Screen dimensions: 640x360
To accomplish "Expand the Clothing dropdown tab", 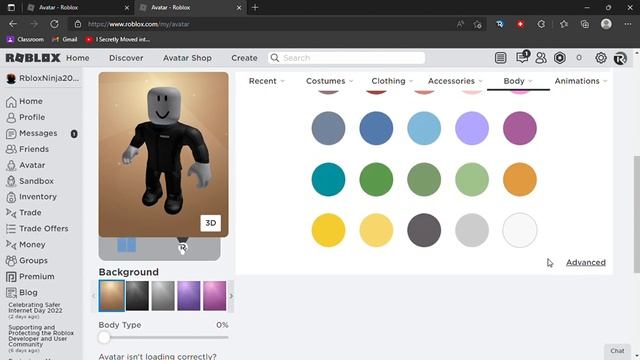I will click(392, 81).
